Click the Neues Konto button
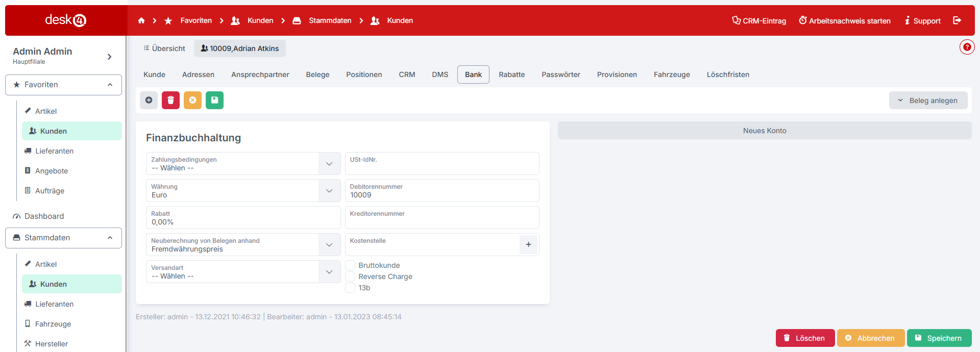This screenshot has width=980, height=352. click(764, 131)
